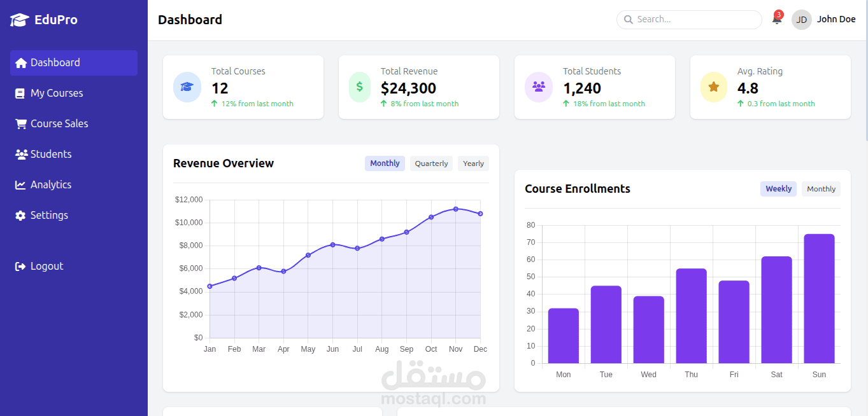Click the page scrollbar thumb
Viewport: 868px width, 416px height.
click(865, 70)
